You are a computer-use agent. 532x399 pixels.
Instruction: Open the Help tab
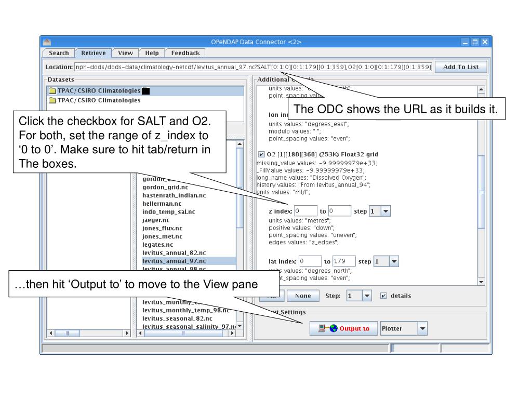[152, 53]
